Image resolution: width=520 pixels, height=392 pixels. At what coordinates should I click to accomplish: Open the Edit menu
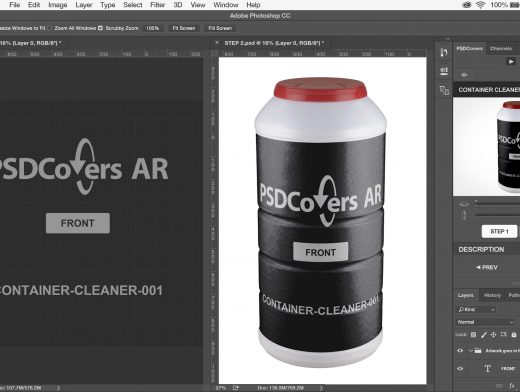click(34, 5)
